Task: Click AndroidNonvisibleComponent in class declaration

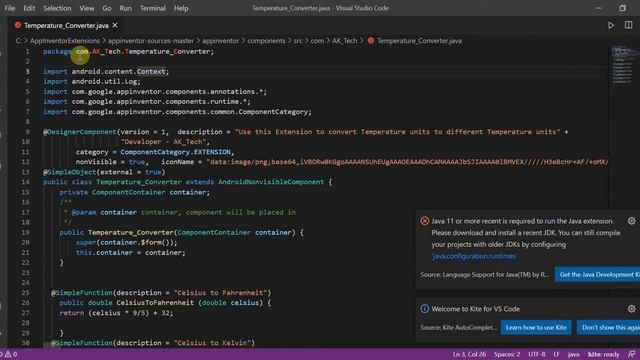Action: pyautogui.click(x=271, y=182)
